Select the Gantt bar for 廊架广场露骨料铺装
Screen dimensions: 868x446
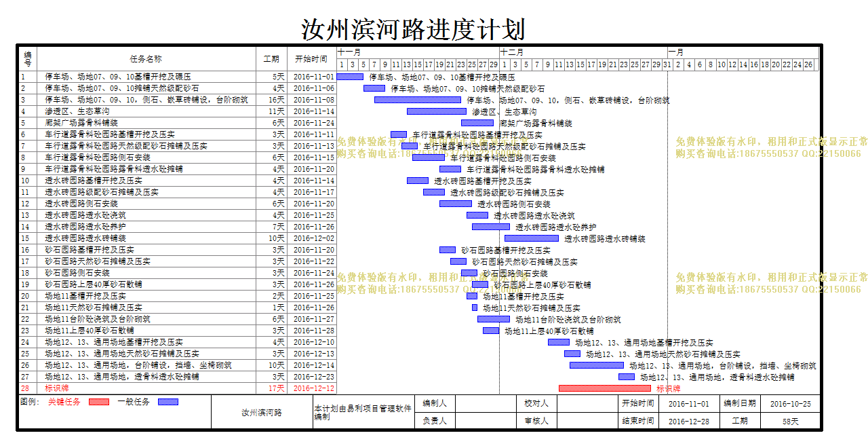(x=477, y=123)
